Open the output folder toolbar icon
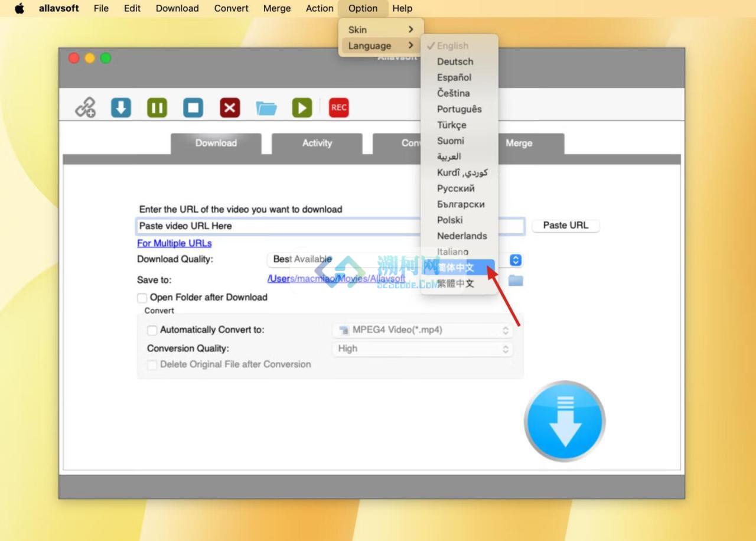Viewport: 756px width, 541px height. click(x=266, y=108)
